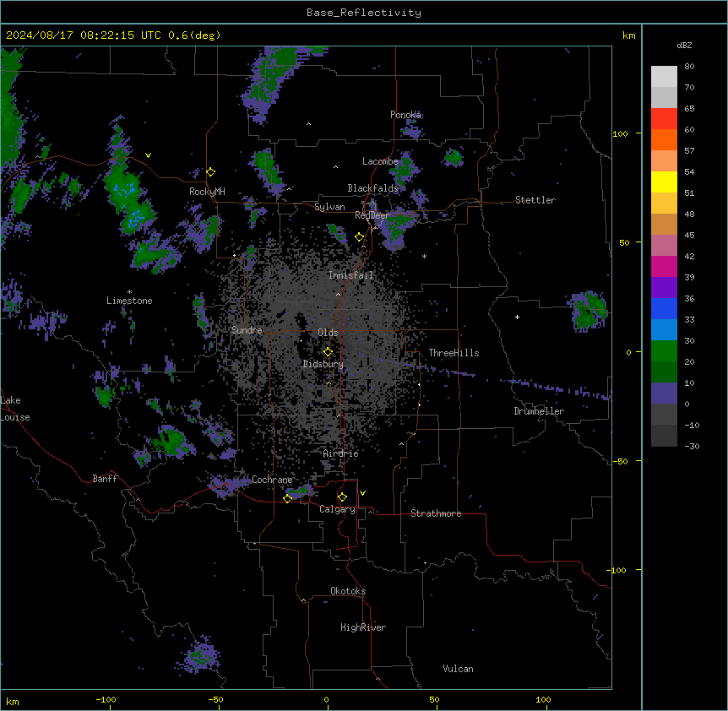This screenshot has width=728, height=711.
Task: Click the Didsbury city label
Action: click(323, 364)
